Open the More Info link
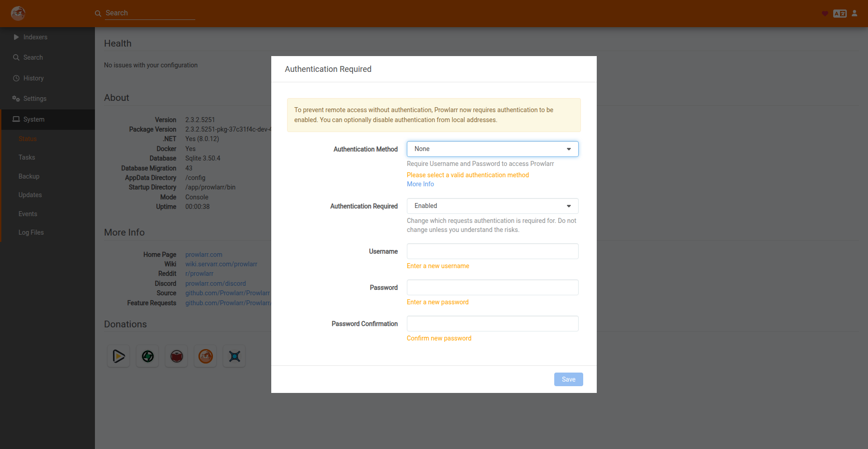868x449 pixels. tap(420, 184)
